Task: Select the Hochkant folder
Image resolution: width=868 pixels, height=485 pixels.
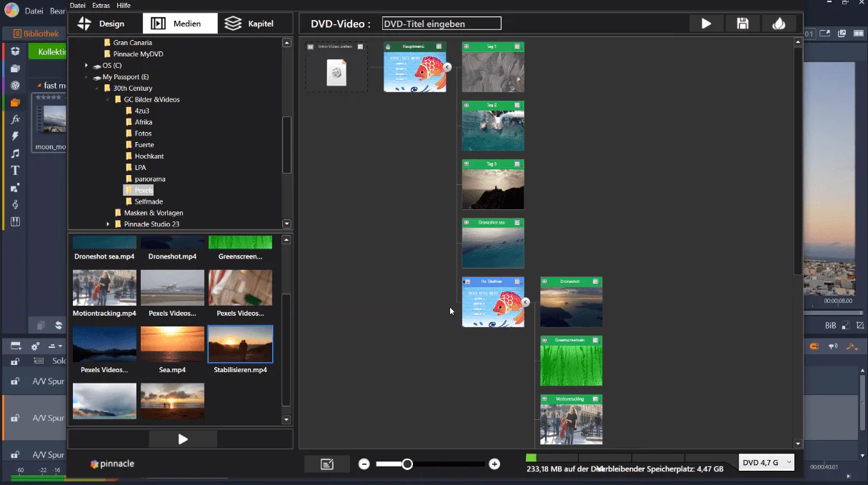Action: click(144, 156)
